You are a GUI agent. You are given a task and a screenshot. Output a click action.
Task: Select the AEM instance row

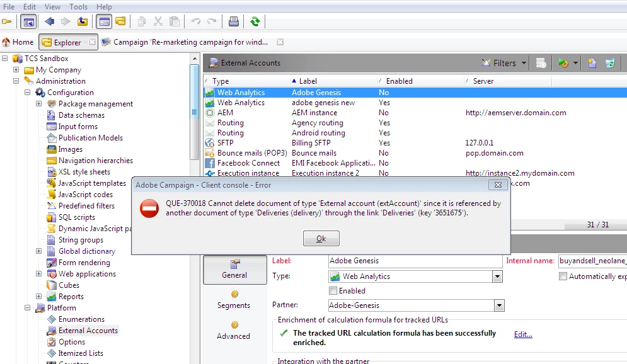point(415,113)
